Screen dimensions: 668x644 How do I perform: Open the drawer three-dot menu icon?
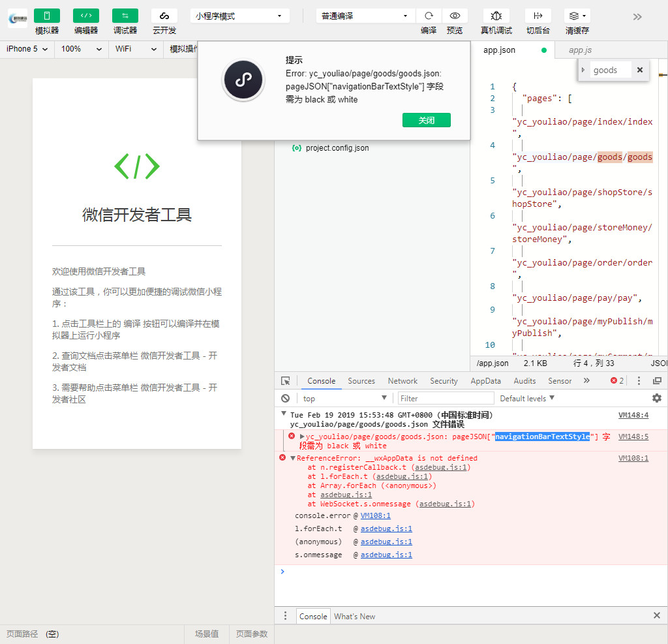pyautogui.click(x=286, y=616)
